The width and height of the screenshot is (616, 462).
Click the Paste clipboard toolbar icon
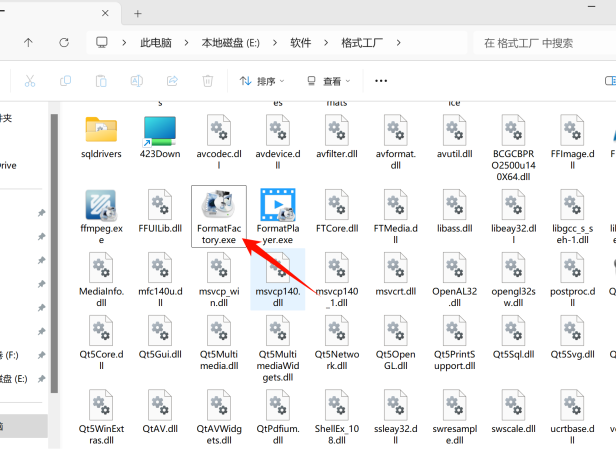pos(101,81)
